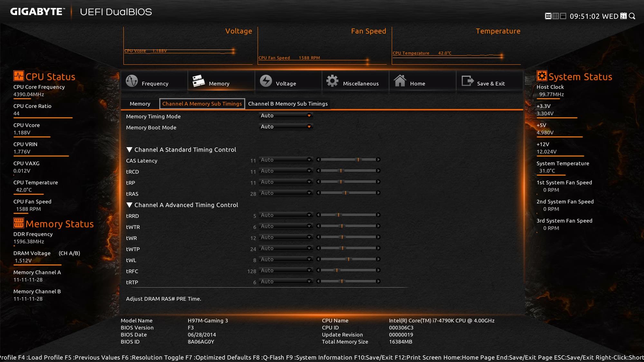
Task: Click the System Status gear icon
Action: coord(542,76)
